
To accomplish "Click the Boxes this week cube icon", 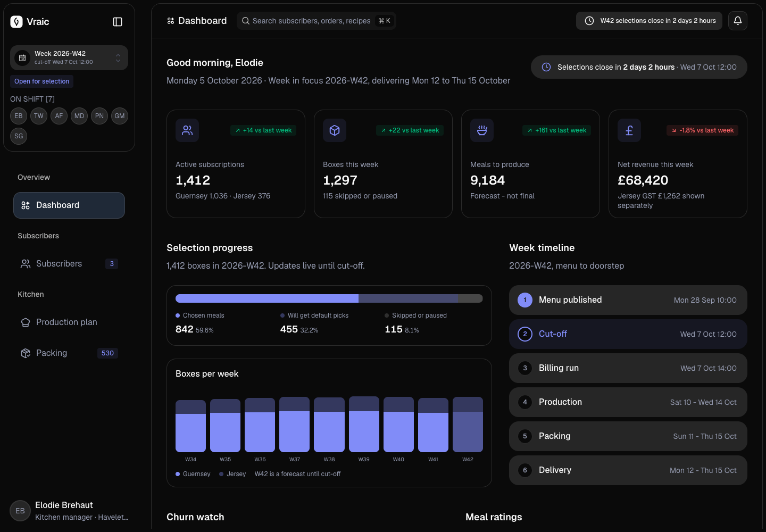I will point(335,130).
